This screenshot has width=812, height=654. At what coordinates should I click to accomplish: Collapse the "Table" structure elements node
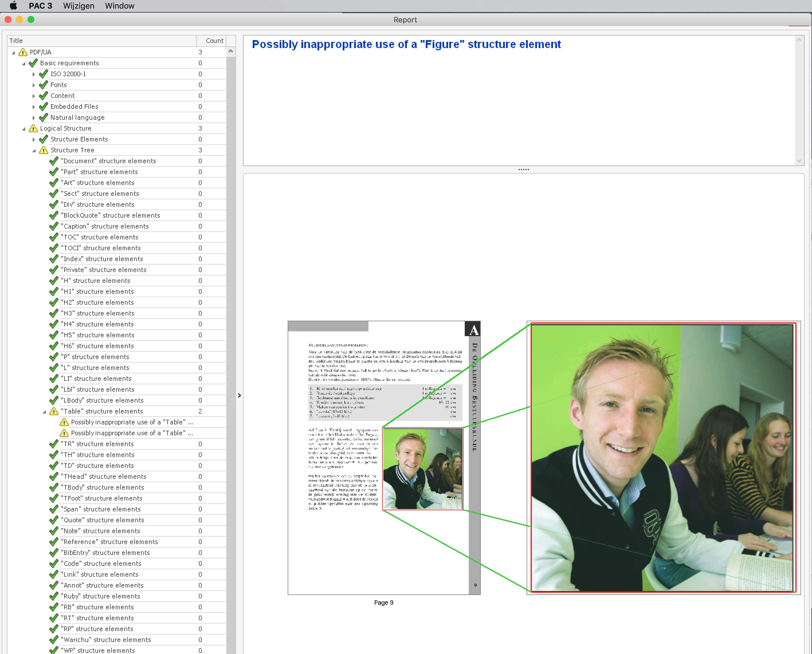click(44, 412)
